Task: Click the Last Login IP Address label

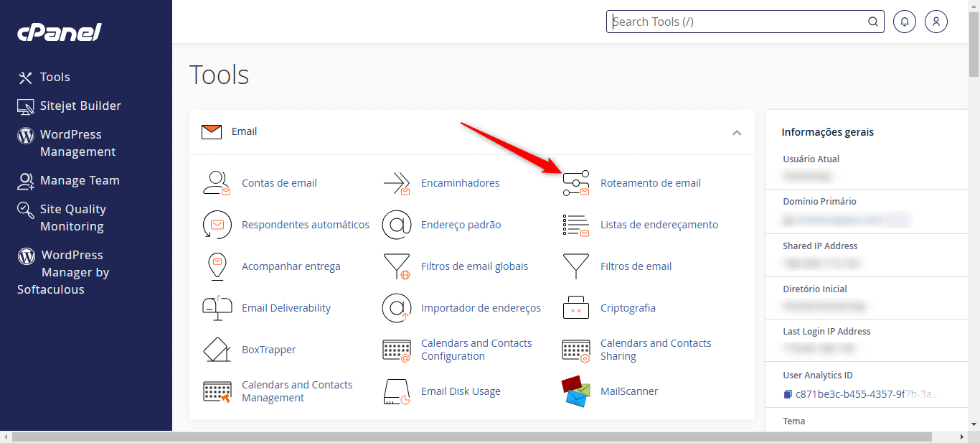Action: click(826, 332)
